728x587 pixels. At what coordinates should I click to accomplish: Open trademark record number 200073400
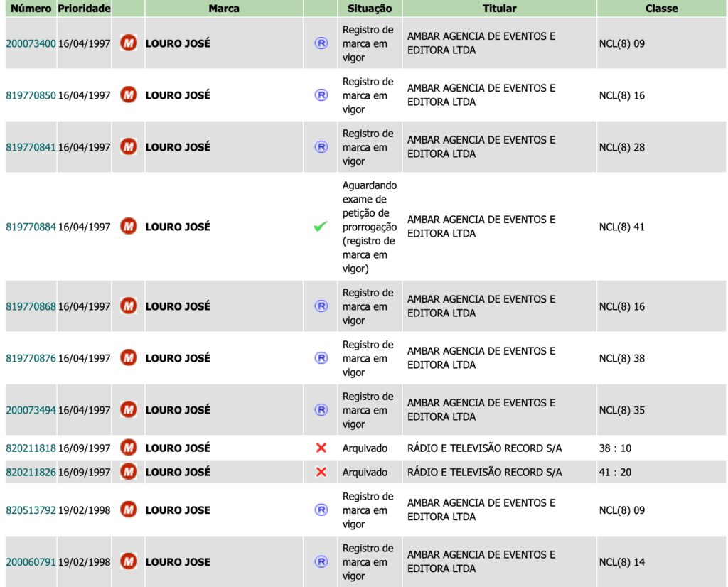coord(31,43)
